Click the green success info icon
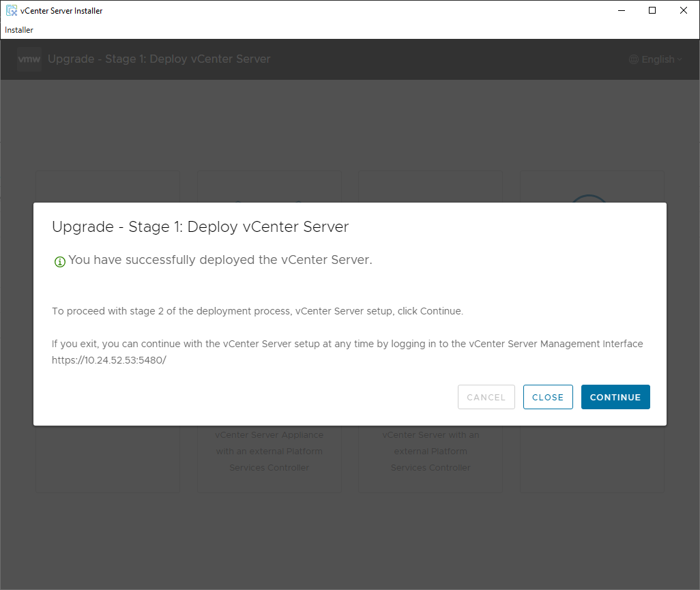 pos(60,261)
